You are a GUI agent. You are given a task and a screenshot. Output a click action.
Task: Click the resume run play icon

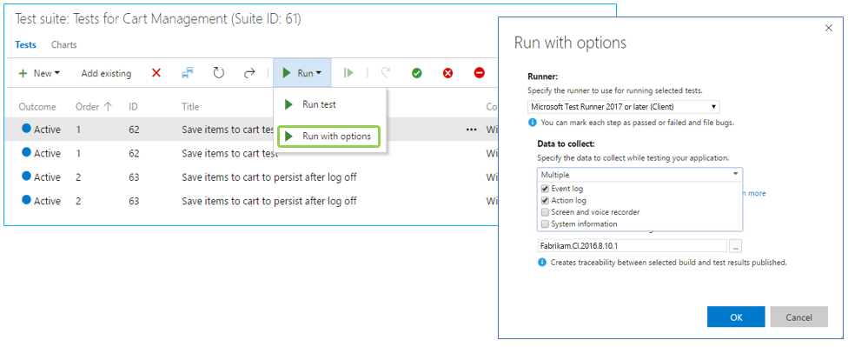[x=348, y=73]
